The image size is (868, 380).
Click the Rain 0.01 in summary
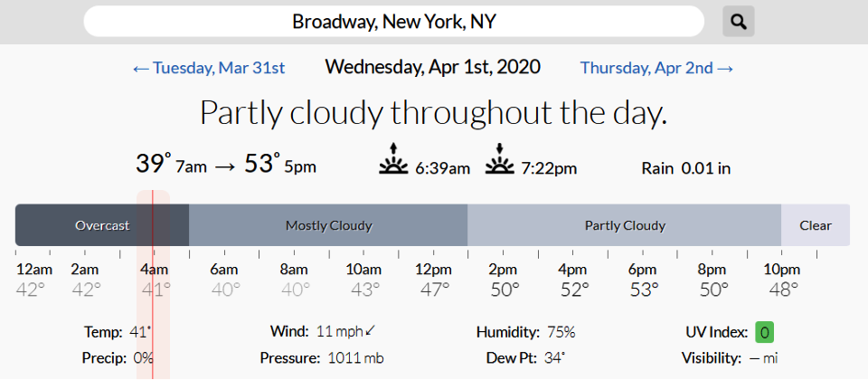(686, 167)
